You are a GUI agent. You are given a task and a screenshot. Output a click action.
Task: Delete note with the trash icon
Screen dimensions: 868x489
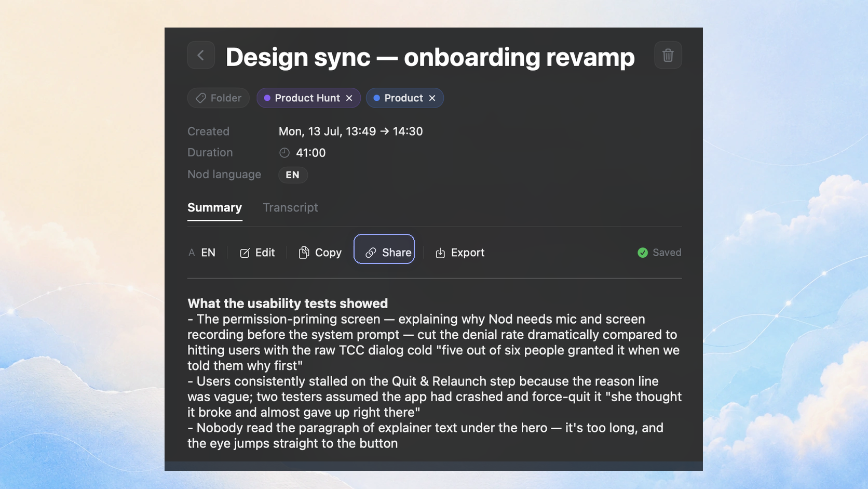tap(668, 55)
